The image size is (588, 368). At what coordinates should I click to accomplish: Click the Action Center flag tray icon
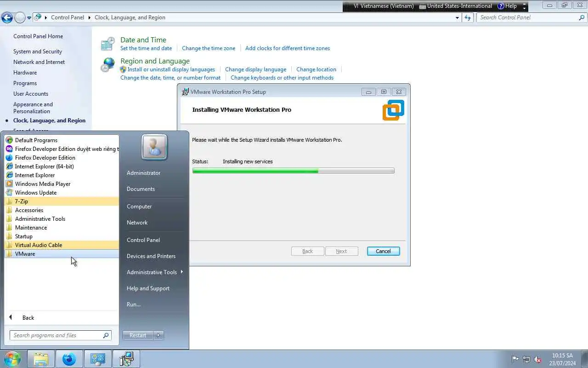click(515, 359)
